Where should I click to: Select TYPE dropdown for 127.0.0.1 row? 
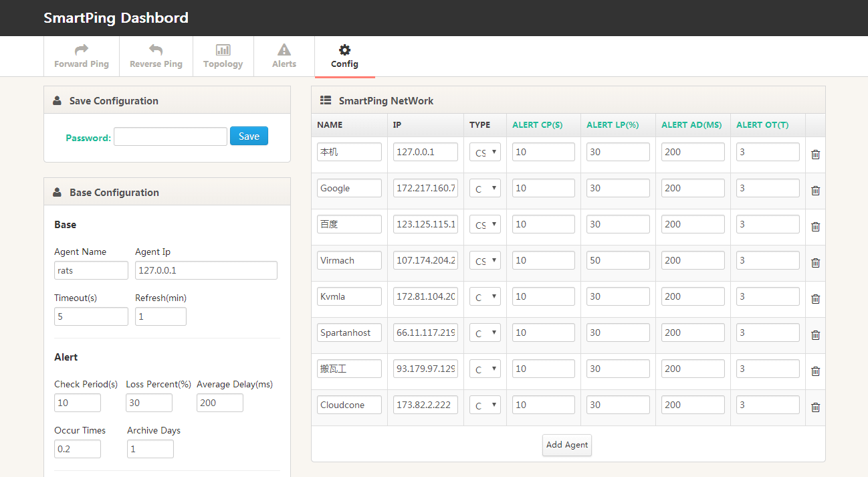point(485,152)
